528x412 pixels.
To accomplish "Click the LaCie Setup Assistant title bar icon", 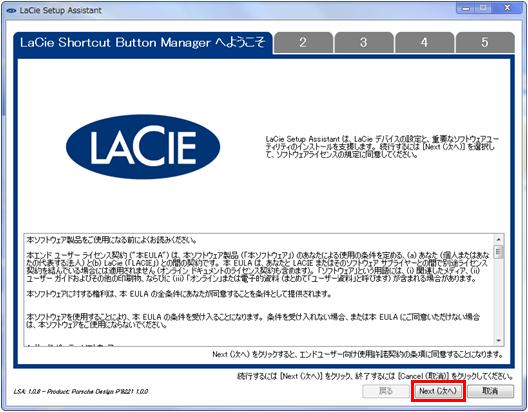I will pos(11,11).
